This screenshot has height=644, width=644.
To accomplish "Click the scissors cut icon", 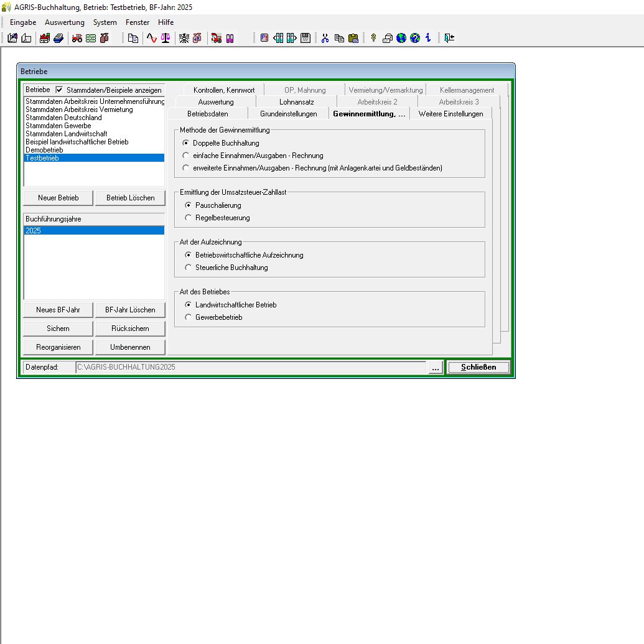I will click(325, 38).
